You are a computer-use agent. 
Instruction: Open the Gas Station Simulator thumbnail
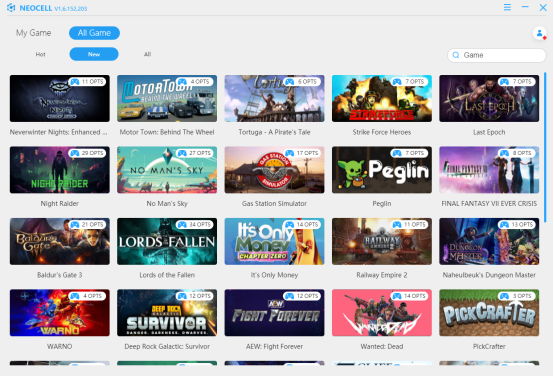274,170
